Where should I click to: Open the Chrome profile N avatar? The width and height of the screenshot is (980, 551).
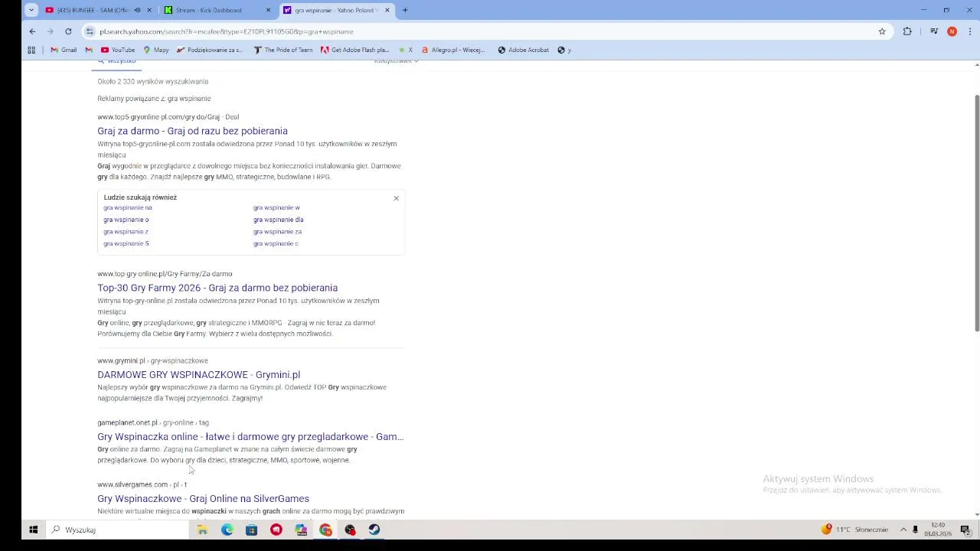[952, 31]
